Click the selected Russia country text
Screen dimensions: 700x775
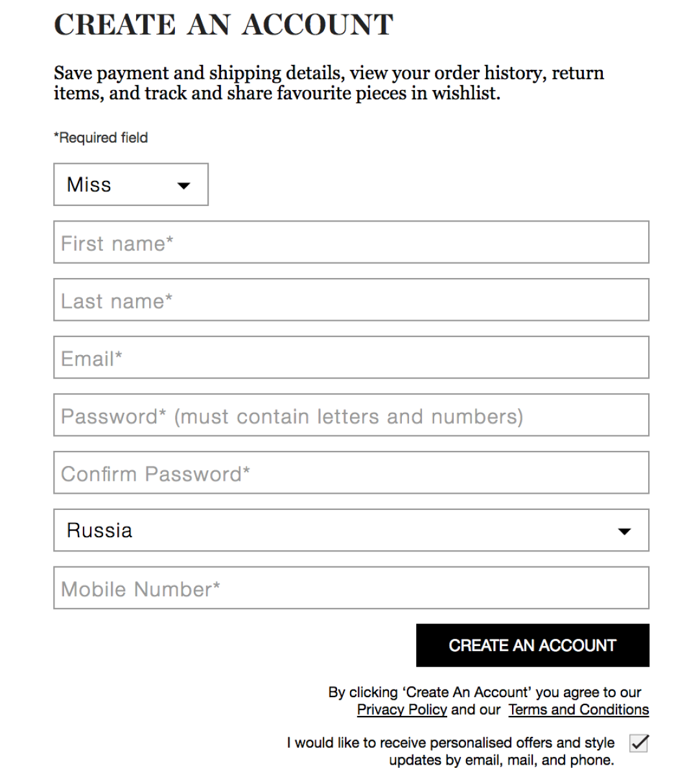(100, 531)
